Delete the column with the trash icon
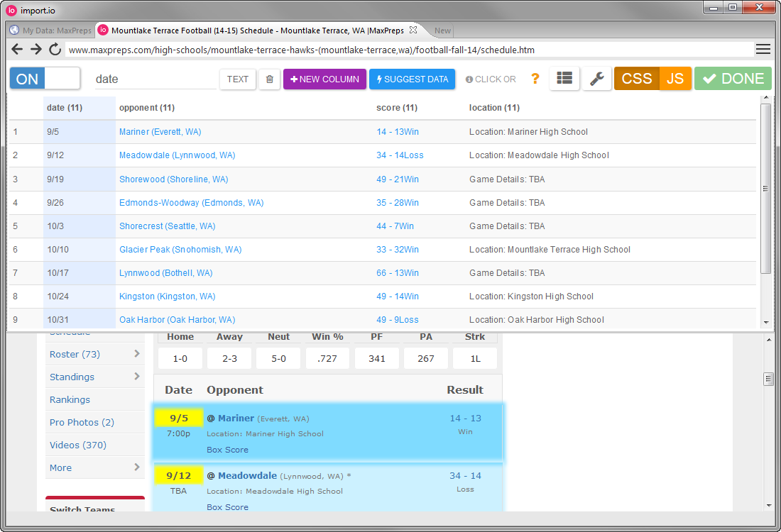 pos(270,79)
